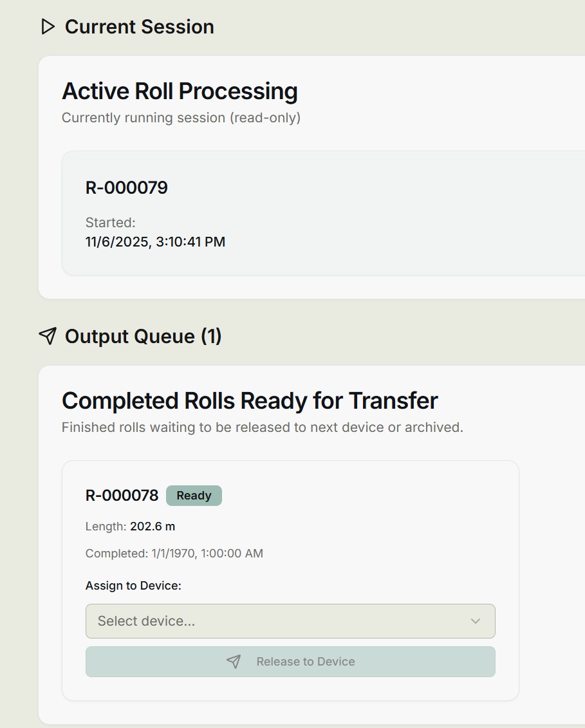
Task: Click the Active Roll Processing heading
Action: (x=180, y=91)
